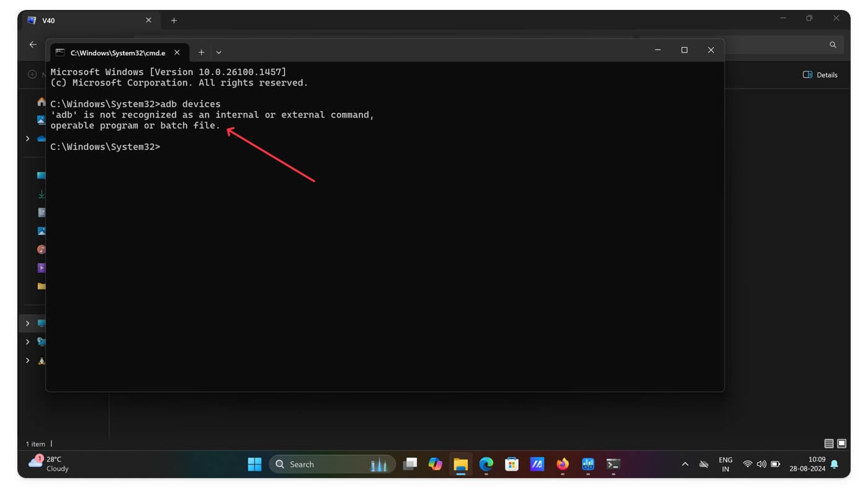Toggle the Details pane in File Explorer
868x488 pixels.
[x=820, y=75]
